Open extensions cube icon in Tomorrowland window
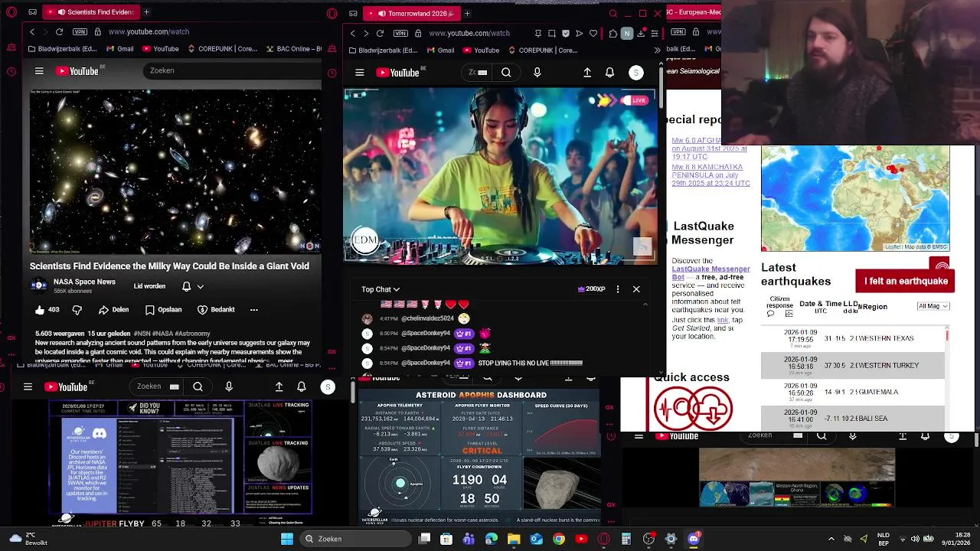Viewport: 980px width, 551px height. [x=613, y=34]
